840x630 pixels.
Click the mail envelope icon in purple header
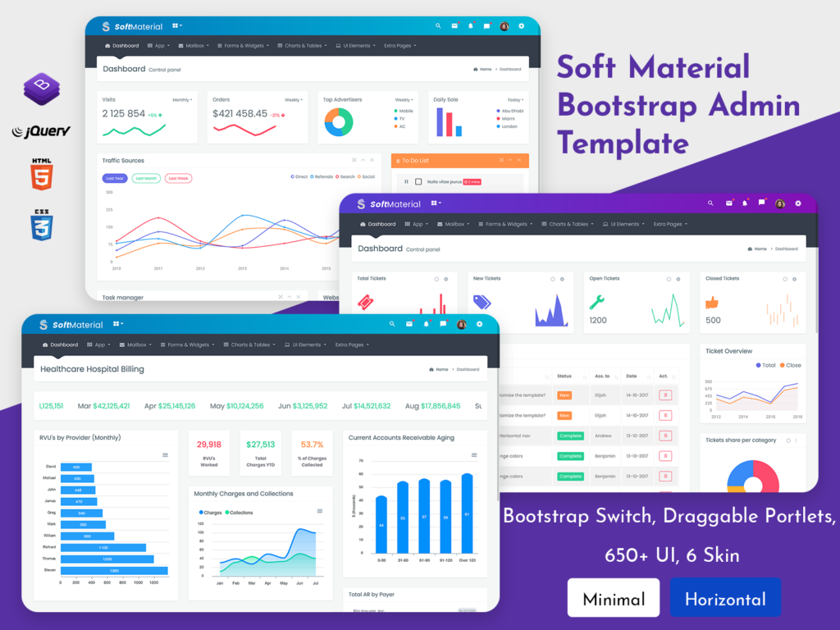tap(728, 203)
